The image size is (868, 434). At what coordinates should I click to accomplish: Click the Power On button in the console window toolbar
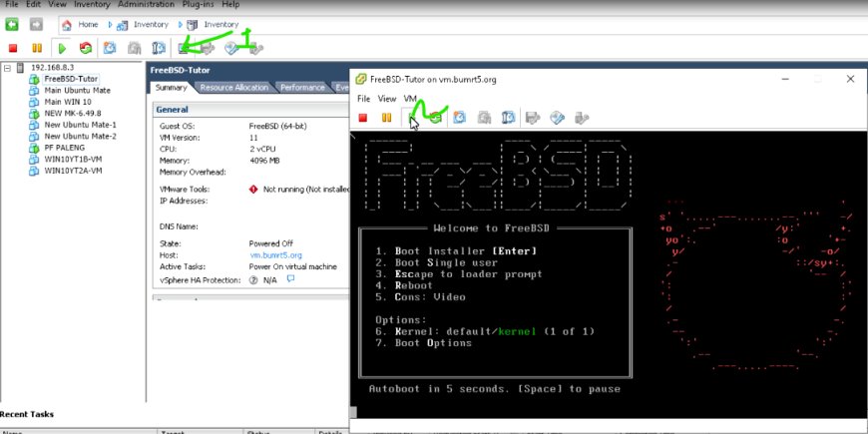[x=412, y=118]
